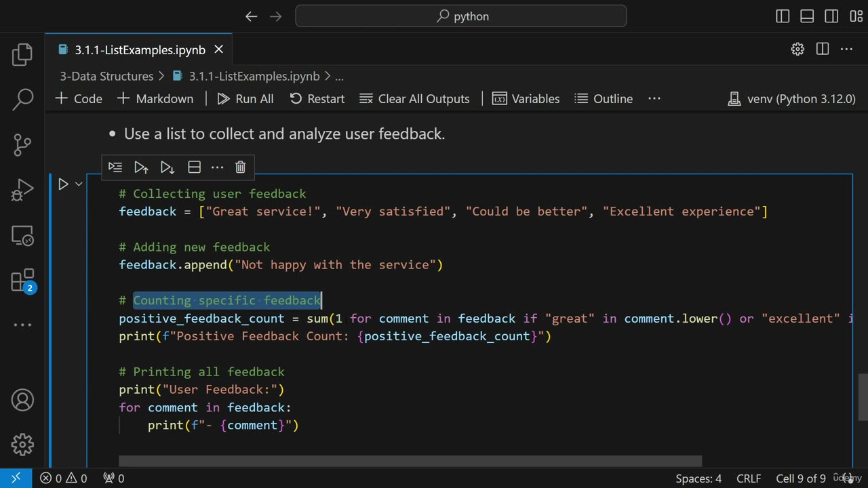Run the current code cell
Viewport: 868px width, 488px height.
pyautogui.click(x=63, y=184)
